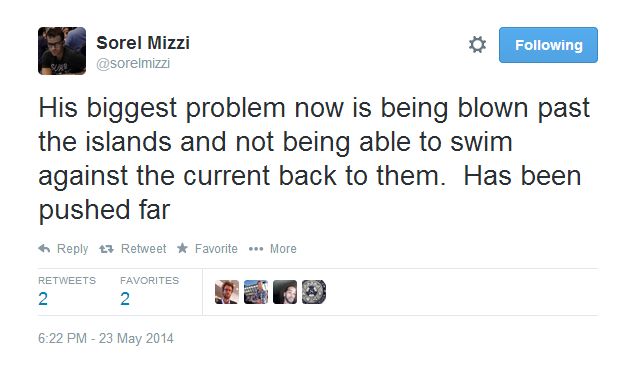Select the Retweet label
Image resolution: width=631 pixels, height=372 pixels.
pyautogui.click(x=144, y=249)
